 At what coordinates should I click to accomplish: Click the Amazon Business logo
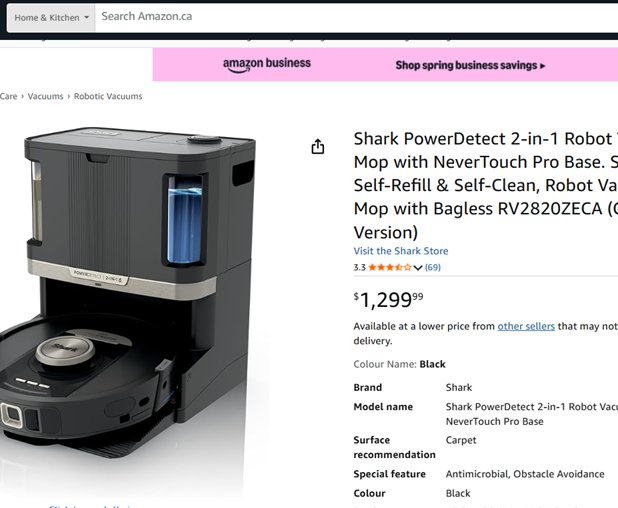click(267, 64)
